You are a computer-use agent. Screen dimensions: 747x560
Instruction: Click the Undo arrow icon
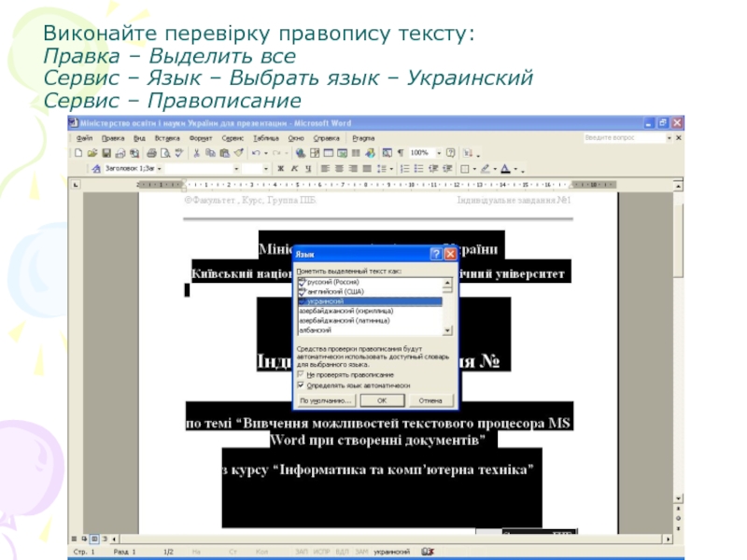coord(254,153)
